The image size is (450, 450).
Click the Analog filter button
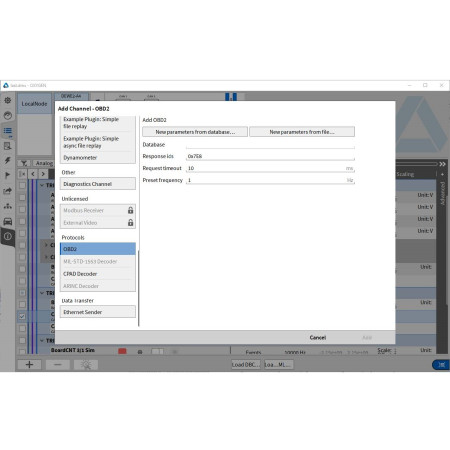[x=44, y=163]
